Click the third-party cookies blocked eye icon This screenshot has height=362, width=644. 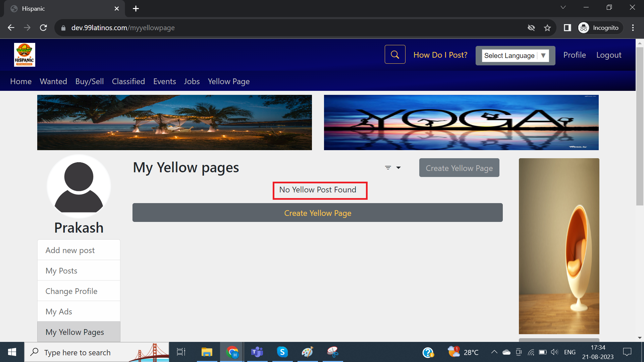[x=531, y=28]
